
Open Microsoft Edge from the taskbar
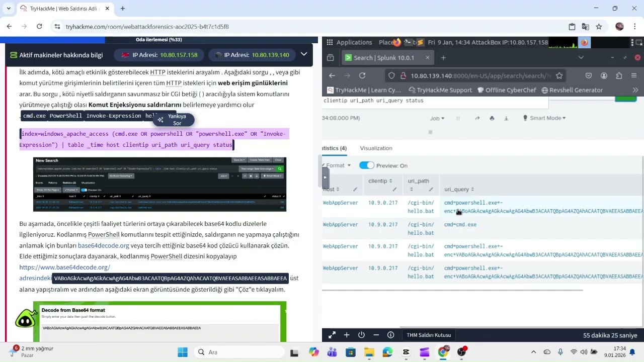[387, 352]
